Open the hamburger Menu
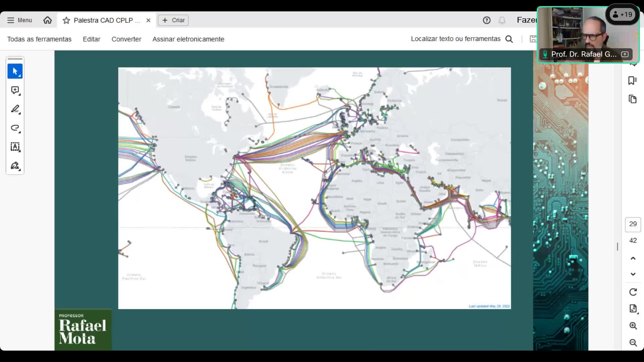Screen dimensions: 644x362 (19, 20)
